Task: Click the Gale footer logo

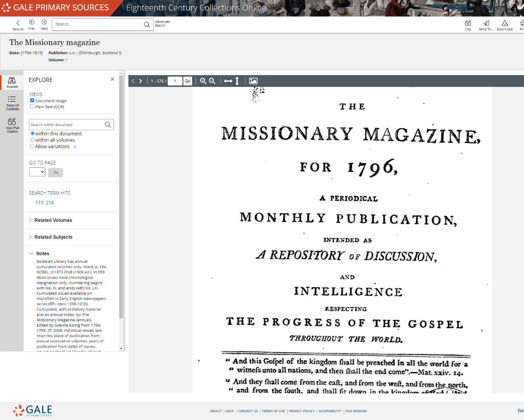Action: coord(33,411)
